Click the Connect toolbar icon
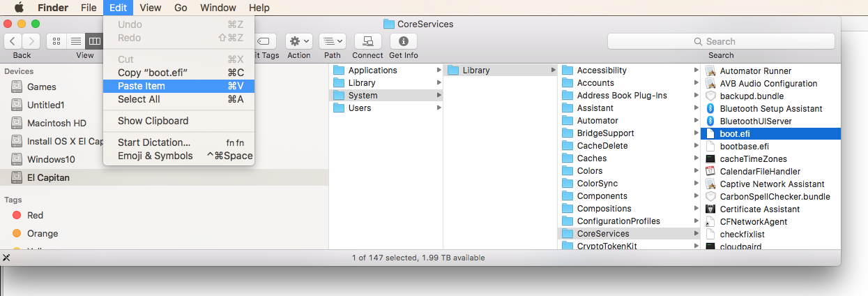The width and height of the screenshot is (868, 296). coord(367,41)
